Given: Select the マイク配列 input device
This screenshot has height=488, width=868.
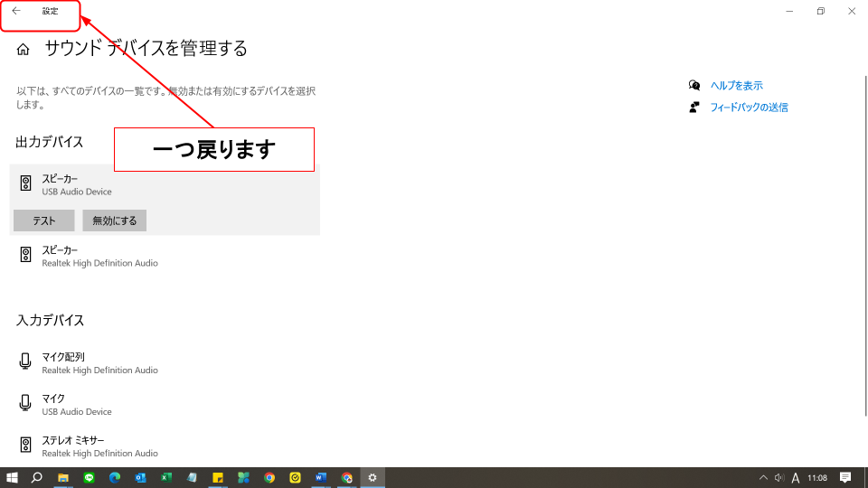Looking at the screenshot, I should click(x=99, y=362).
